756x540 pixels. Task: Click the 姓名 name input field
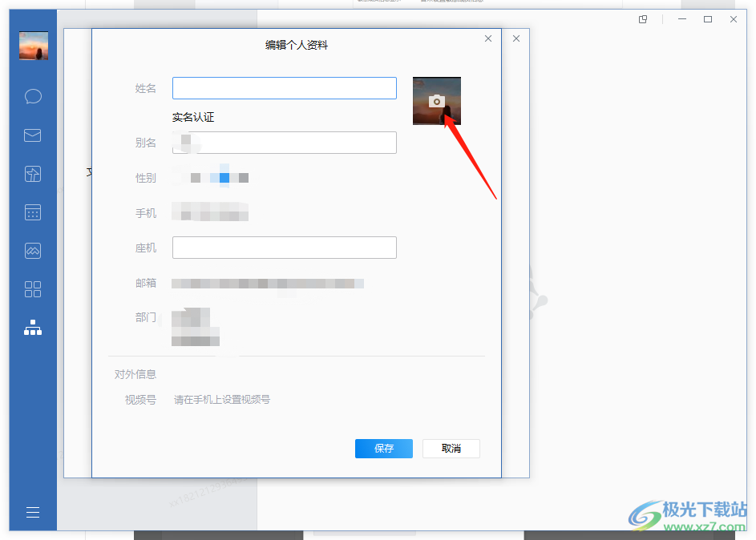click(x=284, y=88)
